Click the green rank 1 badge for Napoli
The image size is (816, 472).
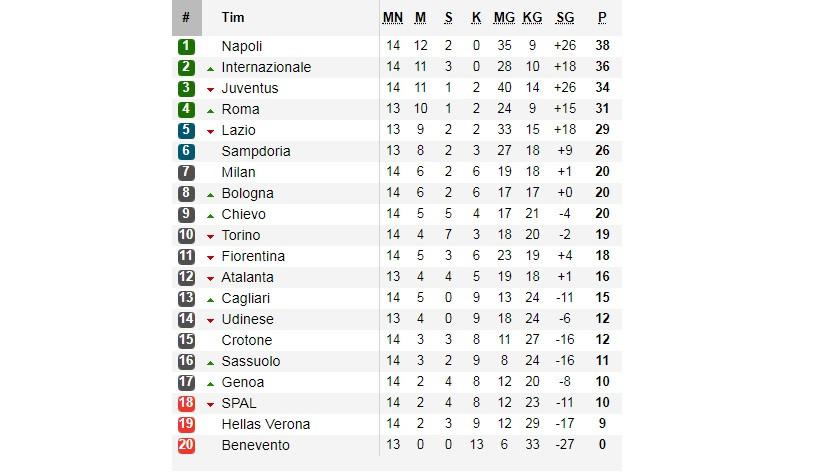(187, 46)
